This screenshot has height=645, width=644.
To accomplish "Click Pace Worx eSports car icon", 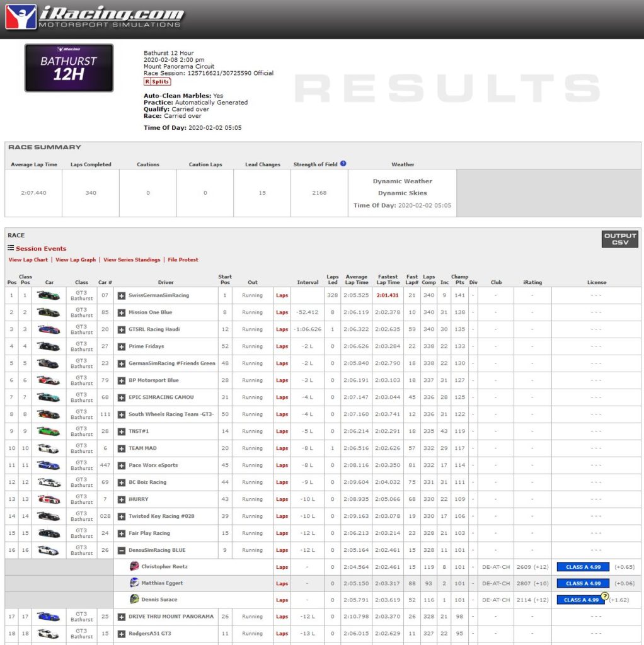I will 49,465.
